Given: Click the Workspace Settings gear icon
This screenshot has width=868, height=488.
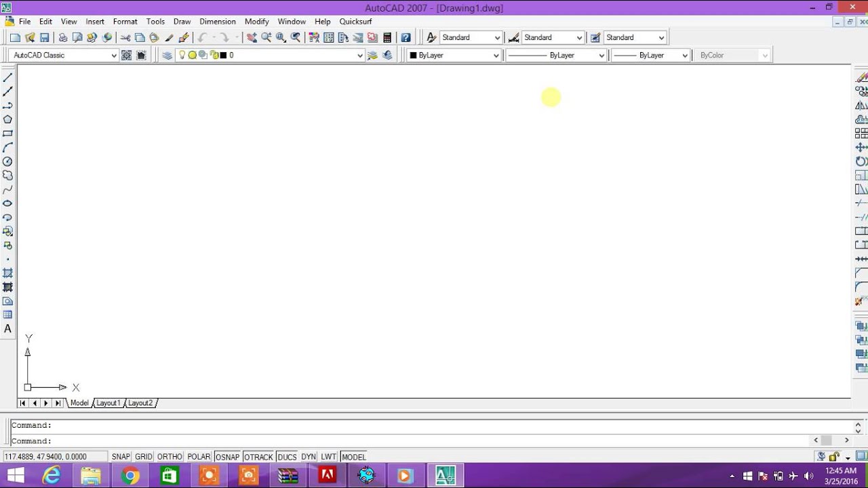Looking at the screenshot, I should coord(127,55).
